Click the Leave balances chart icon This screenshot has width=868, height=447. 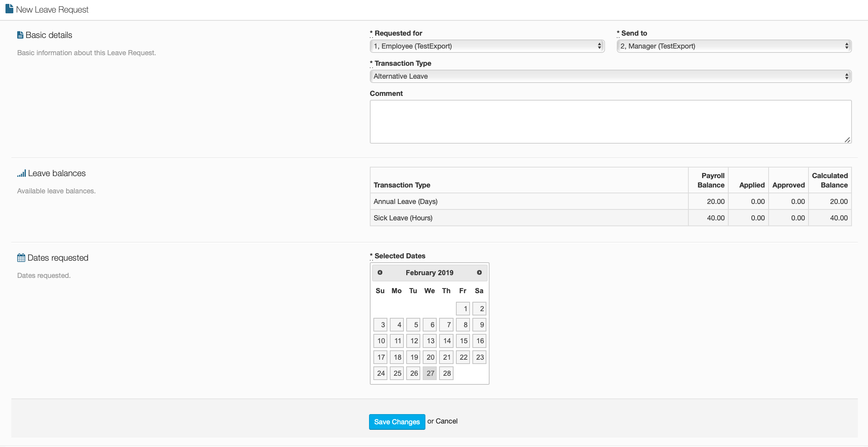22,173
